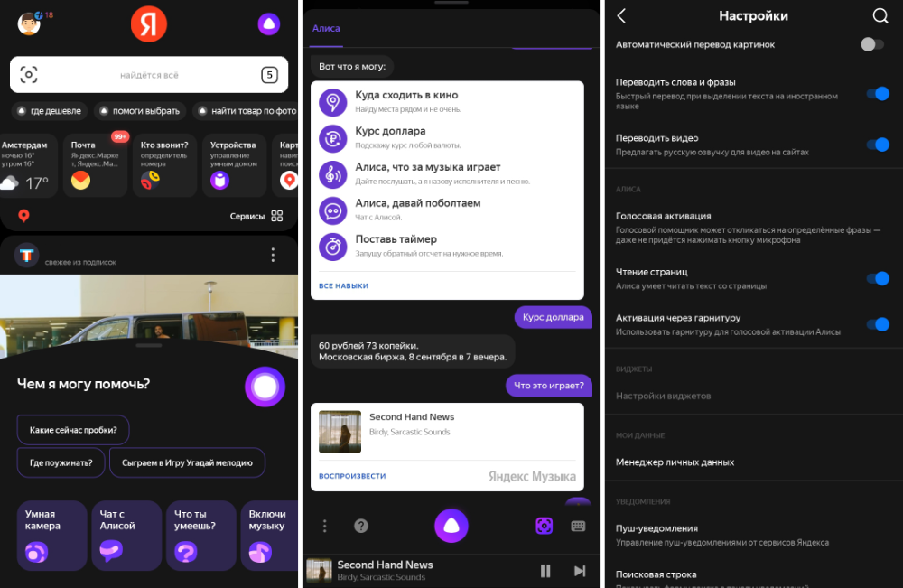The image size is (903, 588).
Task: Open the "свежее из подписок" channel icon
Action: (26, 255)
